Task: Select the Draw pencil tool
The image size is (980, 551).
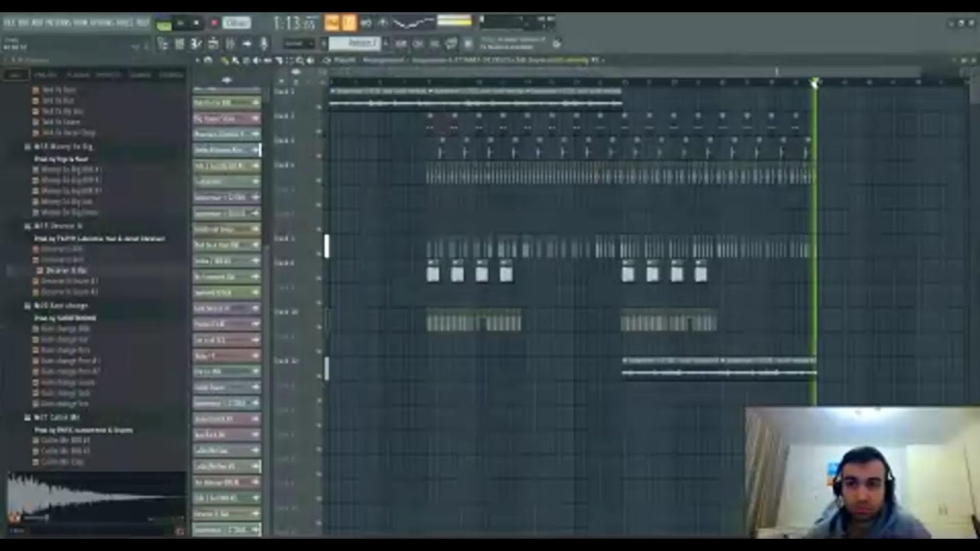Action: click(x=226, y=60)
